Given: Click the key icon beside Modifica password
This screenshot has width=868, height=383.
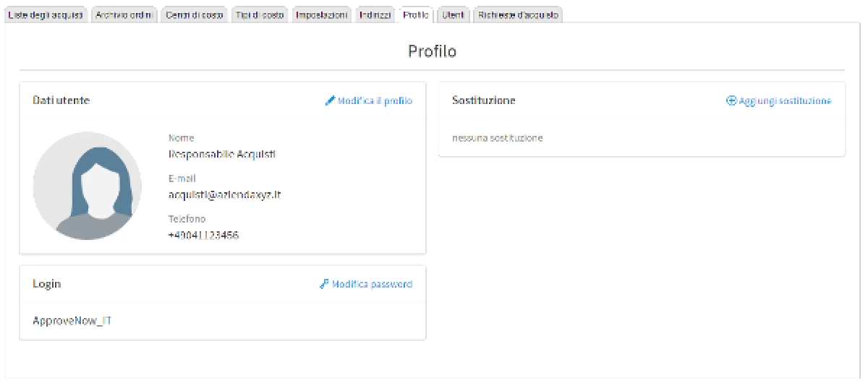Looking at the screenshot, I should pos(325,285).
